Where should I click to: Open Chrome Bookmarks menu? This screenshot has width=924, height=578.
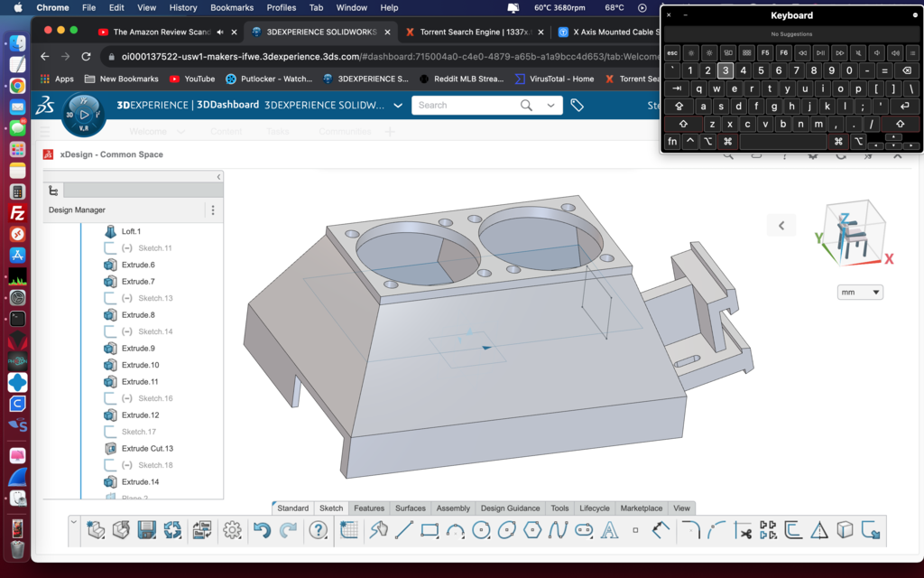point(232,7)
